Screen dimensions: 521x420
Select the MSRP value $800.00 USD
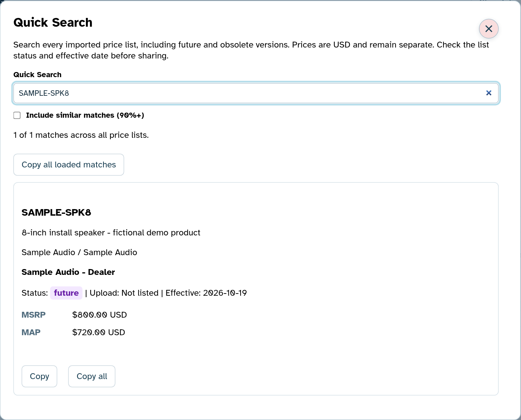click(x=99, y=315)
